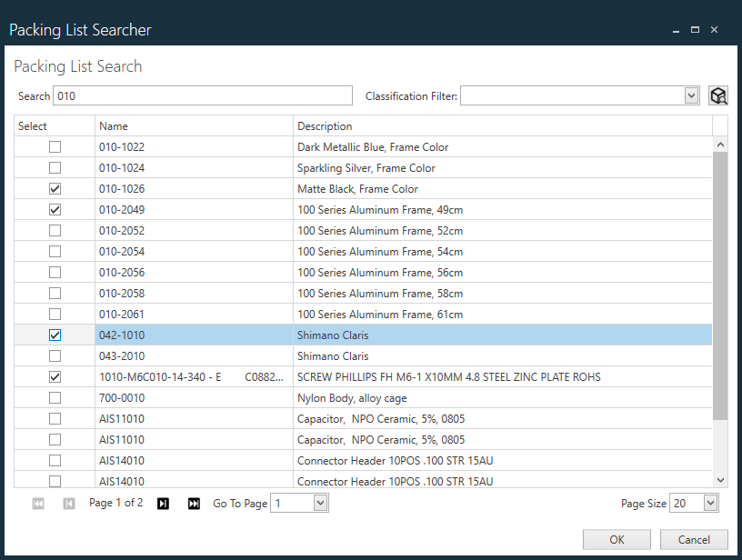Uncheck the 010-1026 Matte Black frame row

55,188
